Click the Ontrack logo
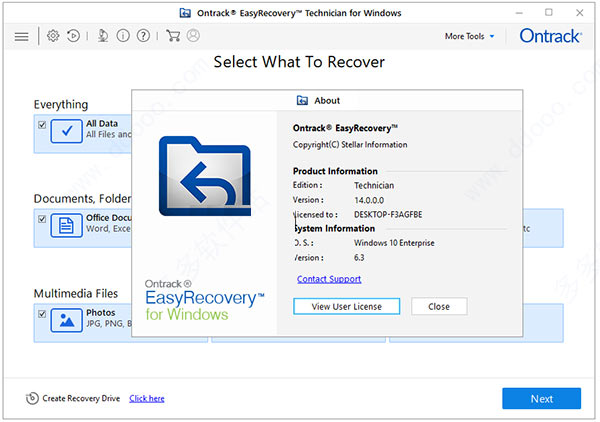Viewport: 600px width, 422px height. 551,36
